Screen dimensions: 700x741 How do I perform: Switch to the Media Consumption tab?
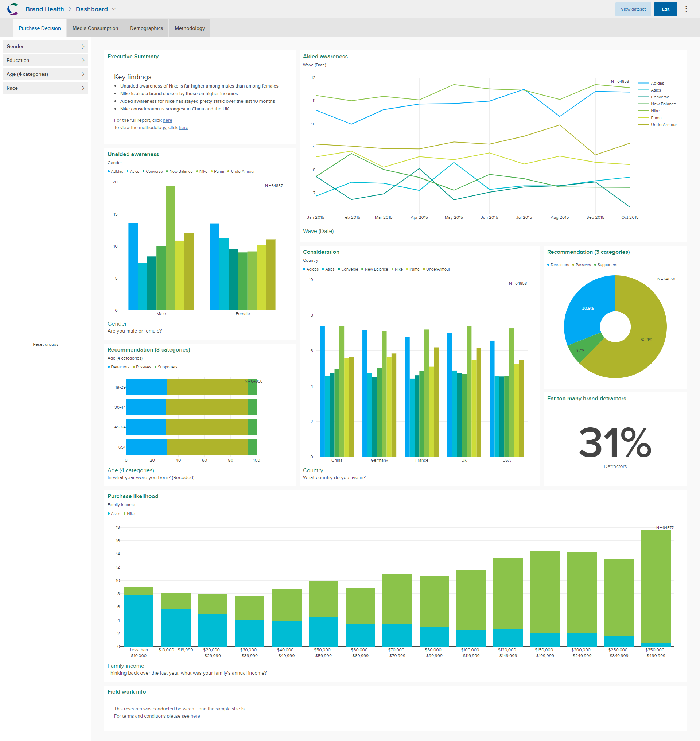click(x=95, y=28)
